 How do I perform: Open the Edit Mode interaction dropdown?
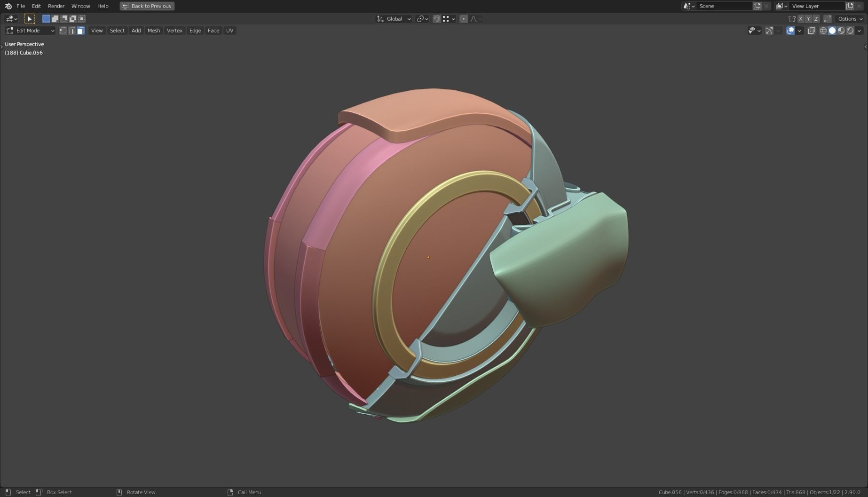click(30, 31)
